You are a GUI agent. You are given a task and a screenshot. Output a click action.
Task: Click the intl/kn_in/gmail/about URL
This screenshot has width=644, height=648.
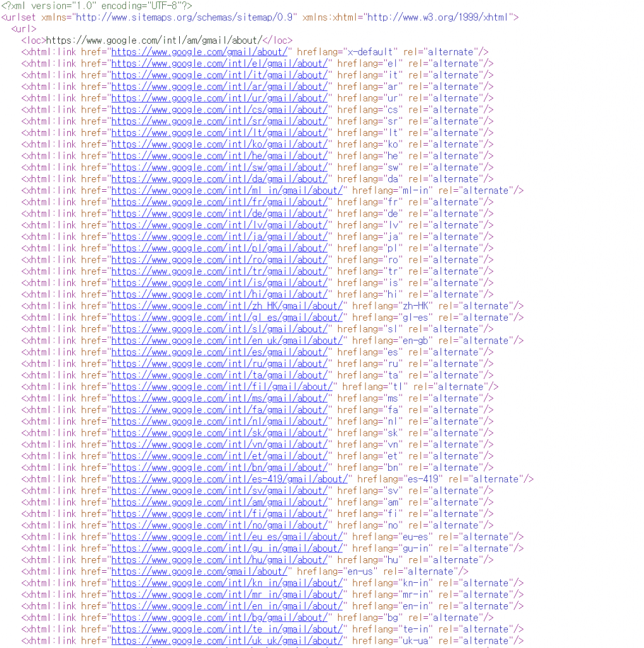pos(227,583)
